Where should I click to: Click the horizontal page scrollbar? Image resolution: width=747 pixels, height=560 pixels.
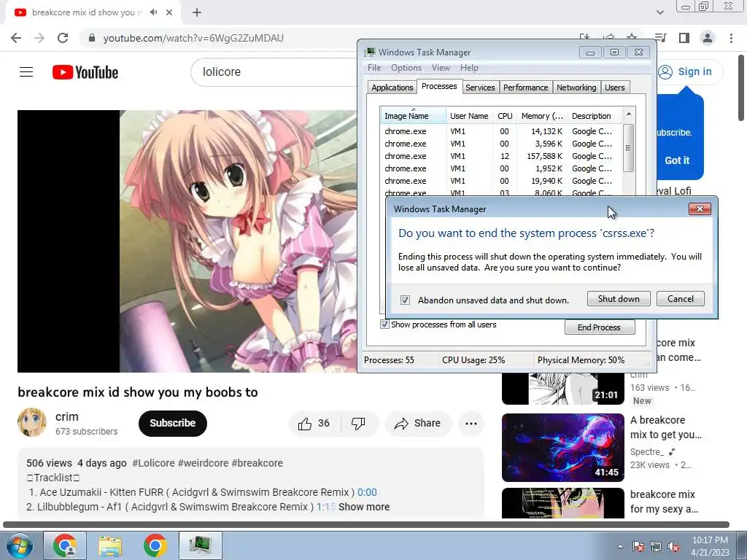(366, 525)
